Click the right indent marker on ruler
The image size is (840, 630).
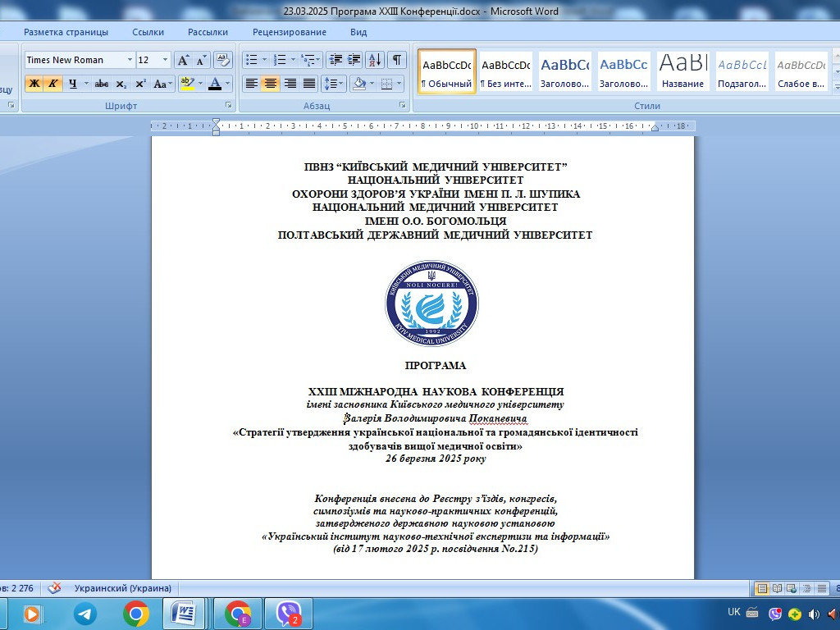point(655,128)
